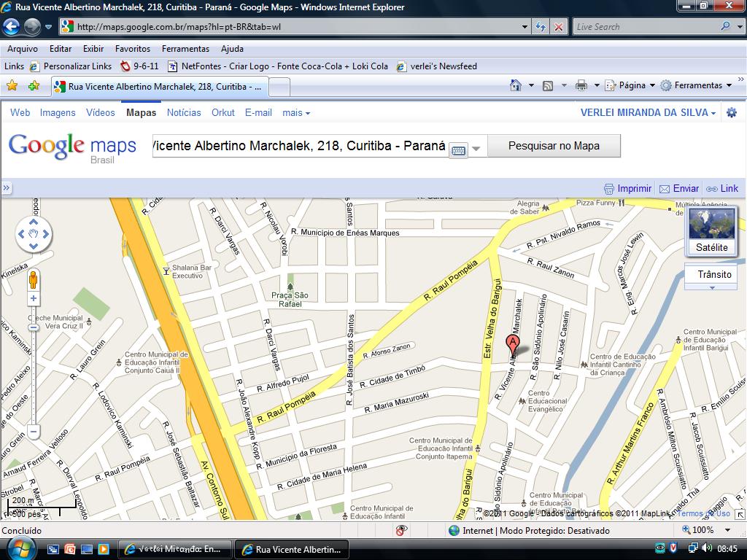
Task: Open the address bar history dropdown
Action: click(525, 27)
